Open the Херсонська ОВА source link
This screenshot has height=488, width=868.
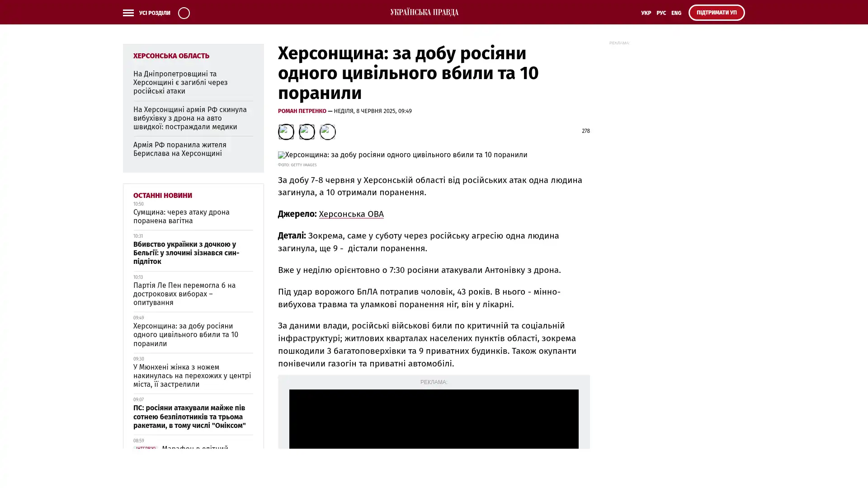pos(351,214)
